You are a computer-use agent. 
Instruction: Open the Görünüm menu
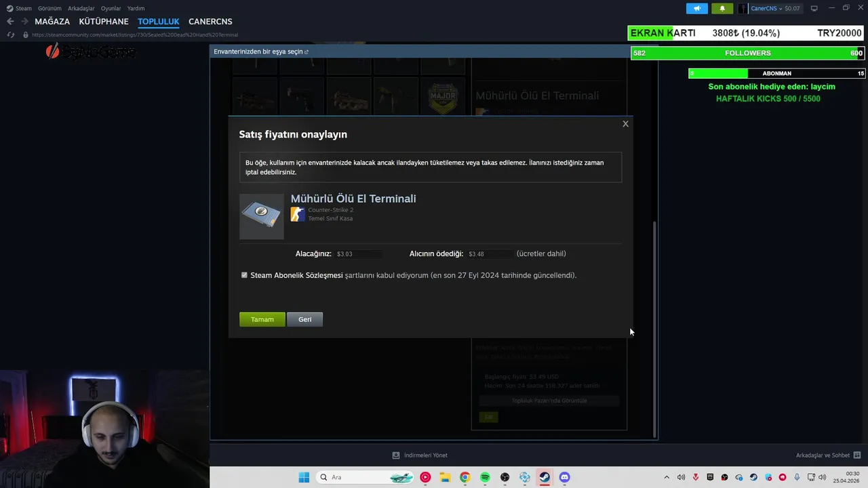pos(50,8)
